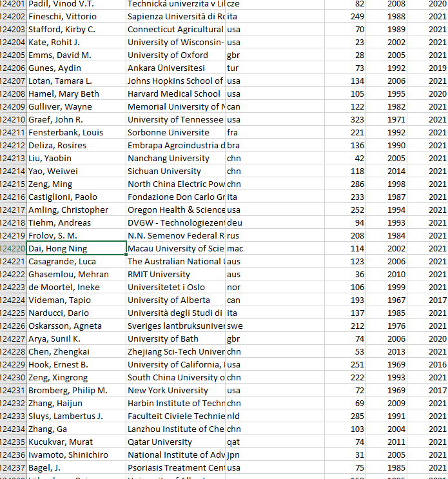Select the cell 'Iwamoto, Shinichiro'
The width and height of the screenshot is (448, 479).
[x=76, y=455]
